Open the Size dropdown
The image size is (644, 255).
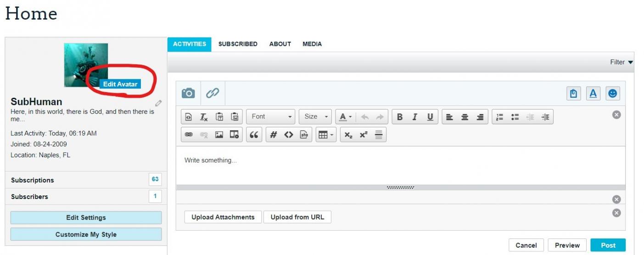tap(316, 117)
